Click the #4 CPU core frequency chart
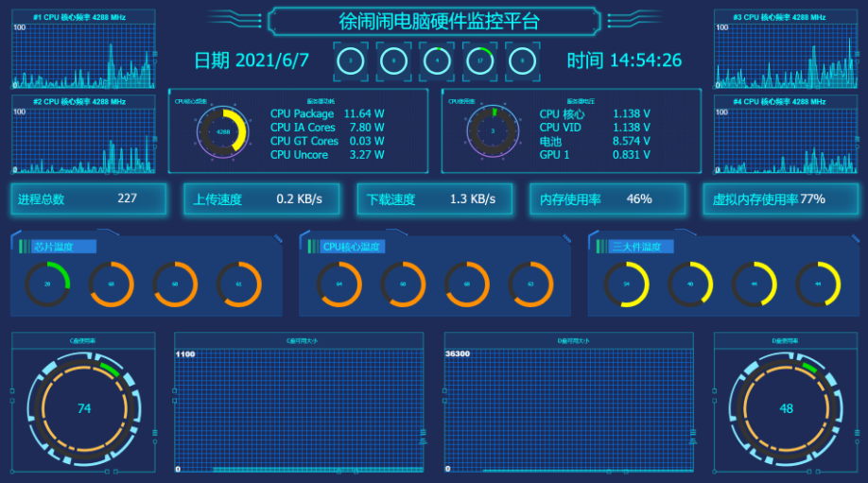Viewport: 868px width, 483px height. coord(786,133)
